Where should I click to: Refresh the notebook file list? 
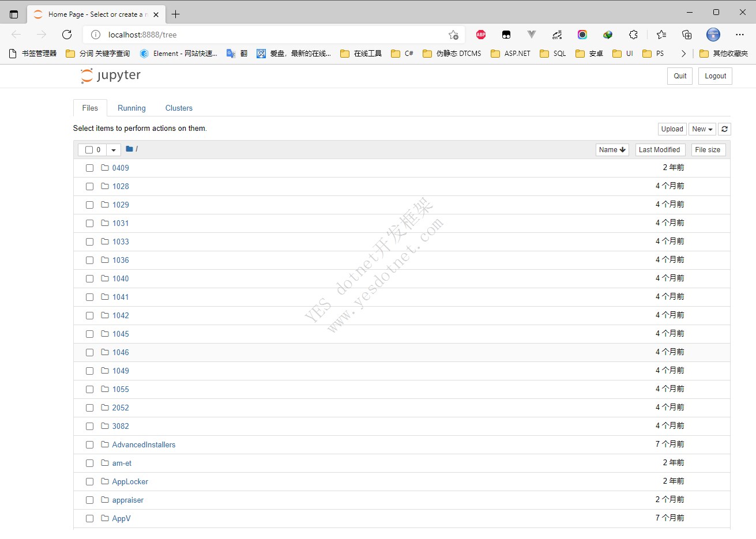[724, 129]
